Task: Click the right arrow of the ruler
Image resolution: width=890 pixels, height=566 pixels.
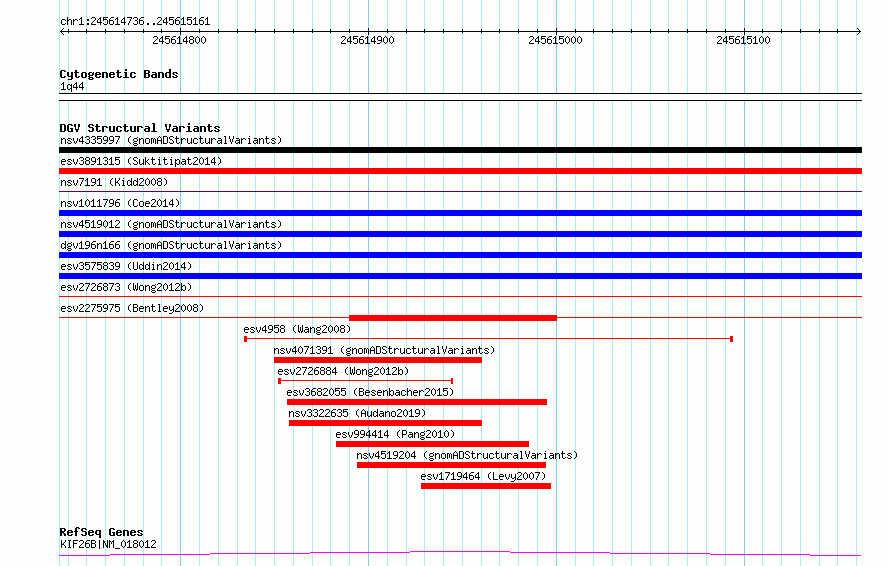Action: (858, 31)
